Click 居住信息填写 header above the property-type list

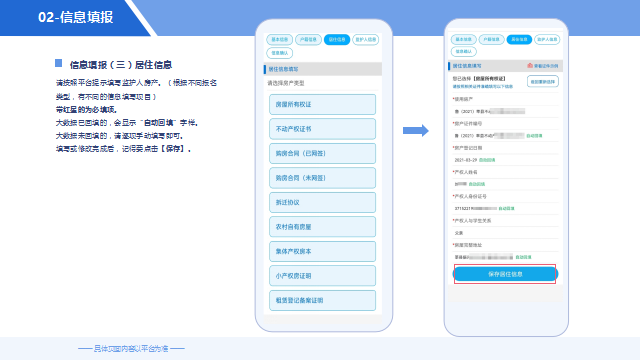(x=283, y=69)
